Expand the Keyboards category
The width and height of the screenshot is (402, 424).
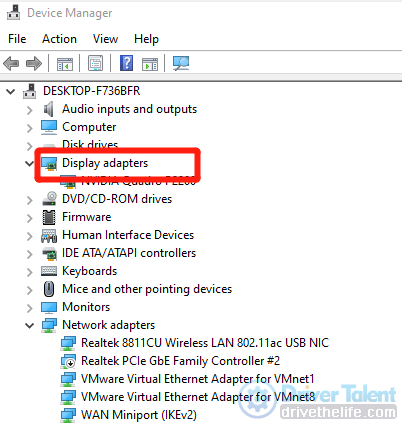click(30, 272)
